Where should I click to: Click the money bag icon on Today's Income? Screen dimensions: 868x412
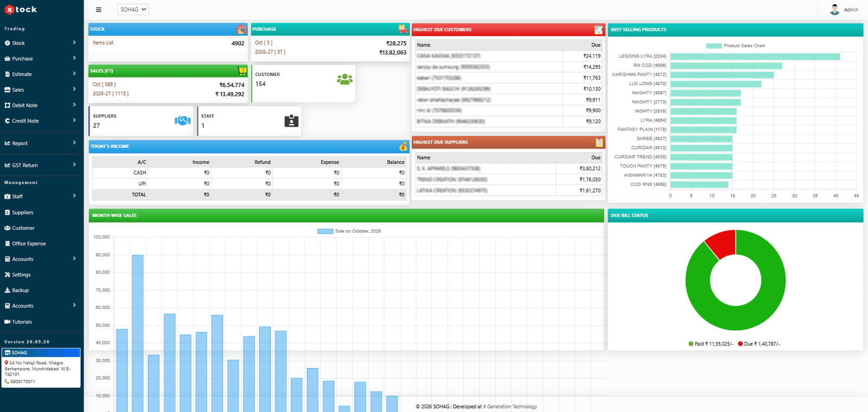click(403, 146)
